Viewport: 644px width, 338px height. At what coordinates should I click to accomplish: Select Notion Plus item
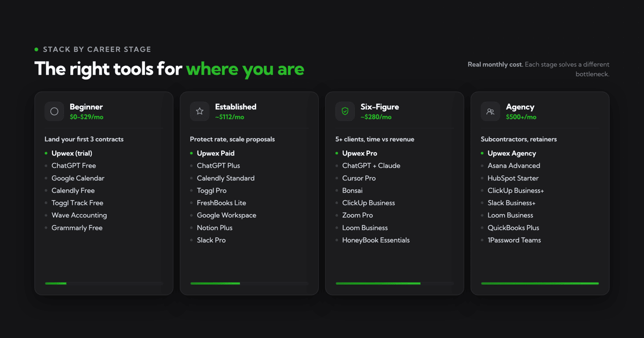pyautogui.click(x=215, y=227)
